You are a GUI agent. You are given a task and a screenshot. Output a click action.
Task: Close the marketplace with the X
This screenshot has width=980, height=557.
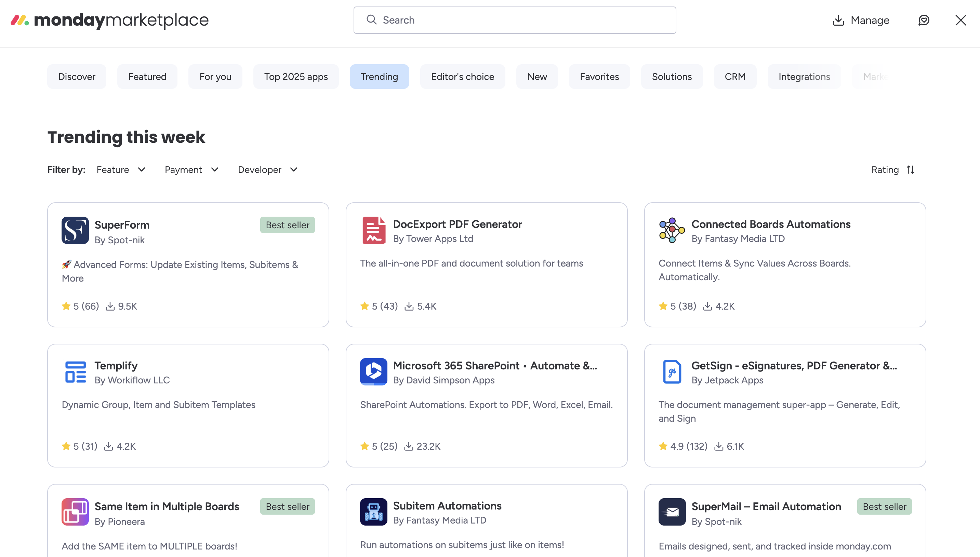961,20
